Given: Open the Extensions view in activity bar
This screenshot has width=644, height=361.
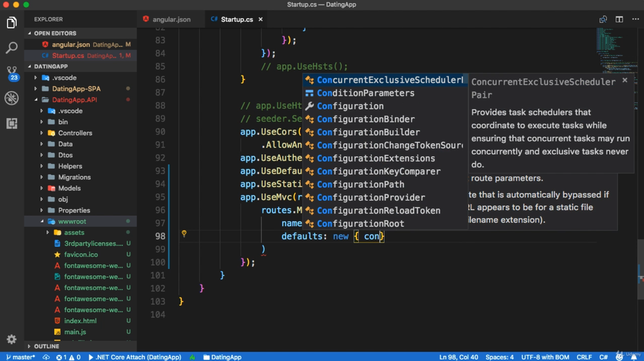Looking at the screenshot, I should coord(12,123).
